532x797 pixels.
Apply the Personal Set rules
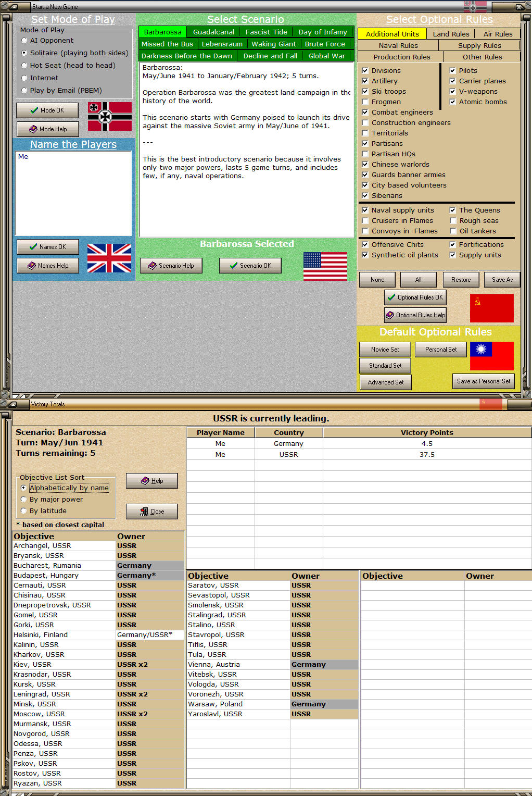pyautogui.click(x=441, y=350)
